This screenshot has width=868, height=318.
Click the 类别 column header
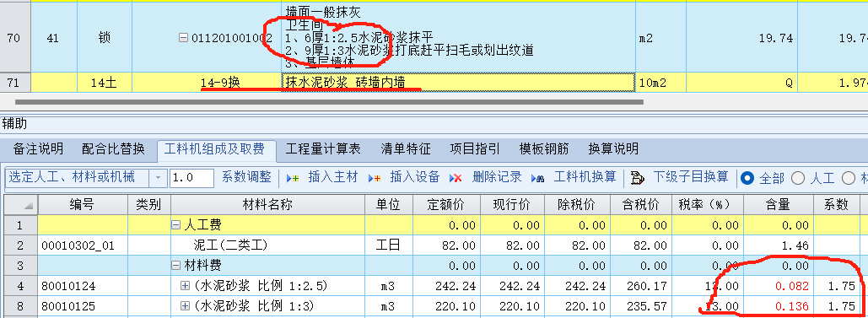tap(149, 205)
